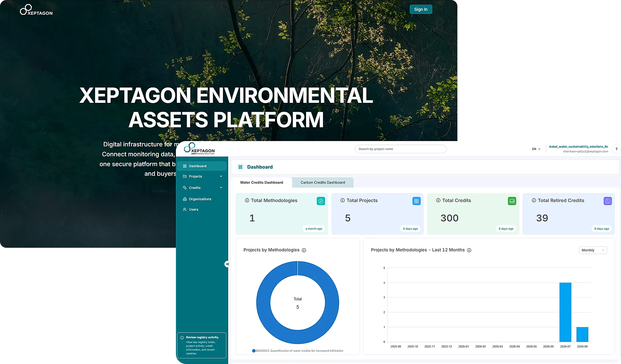This screenshot has width=621, height=364.
Task: Click the purple clock icon on Total Retired Credits card
Action: tap(608, 201)
